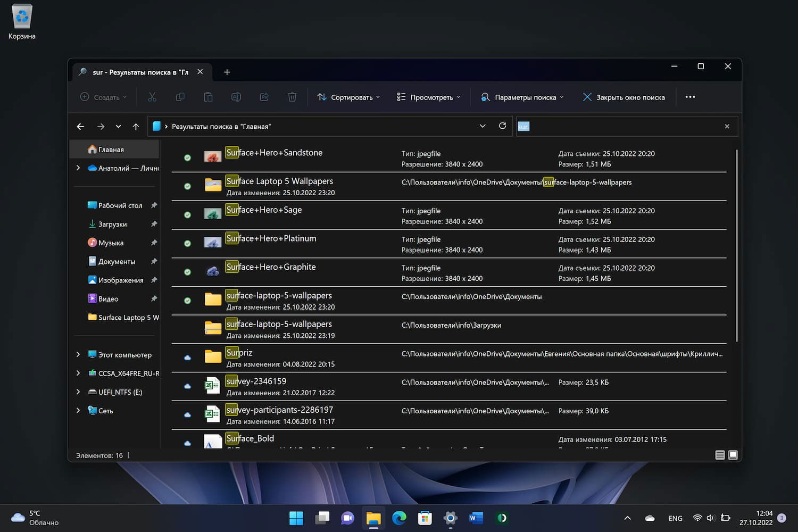The width and height of the screenshot is (798, 532).
Task: Switch to details view icon in status bar
Action: point(720,455)
